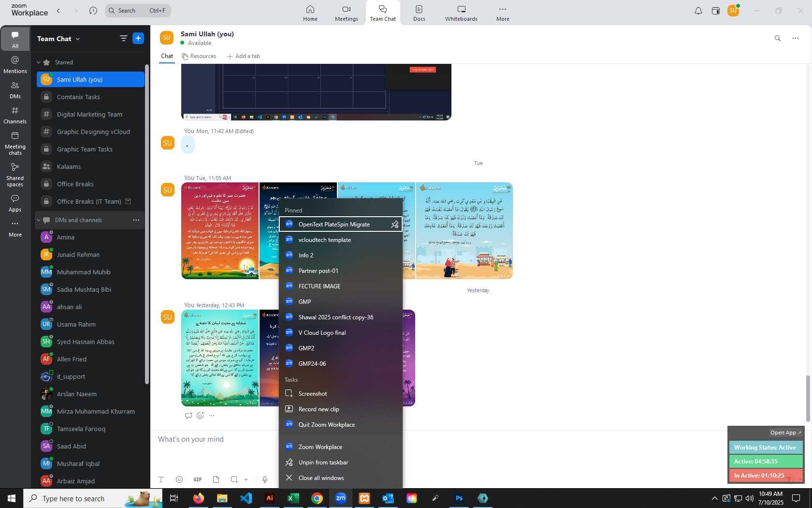
Task: Click the Open App button
Action: [x=785, y=433]
